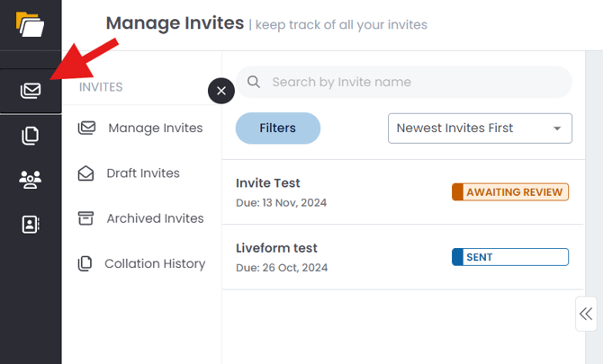The height and width of the screenshot is (364, 603).
Task: Select Draft Invites menu item
Action: [143, 173]
